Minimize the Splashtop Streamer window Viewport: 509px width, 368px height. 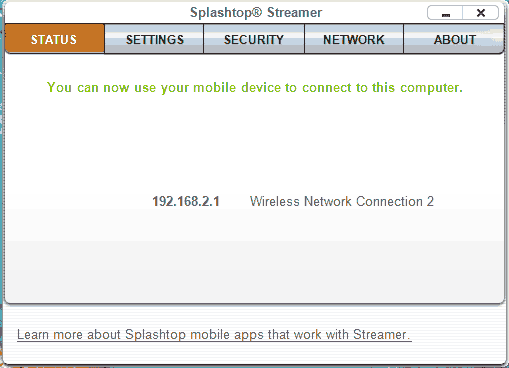pyautogui.click(x=445, y=13)
